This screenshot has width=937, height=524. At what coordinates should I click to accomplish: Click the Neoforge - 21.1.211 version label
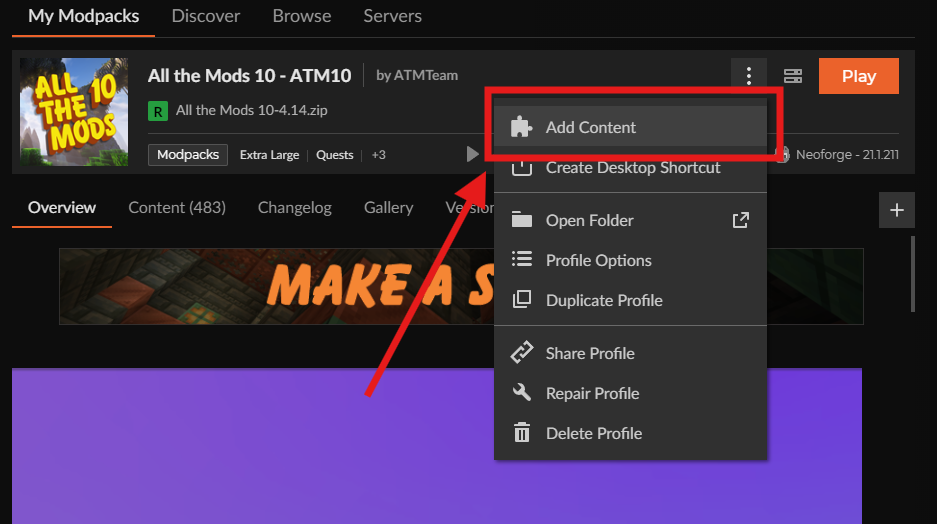pos(847,154)
